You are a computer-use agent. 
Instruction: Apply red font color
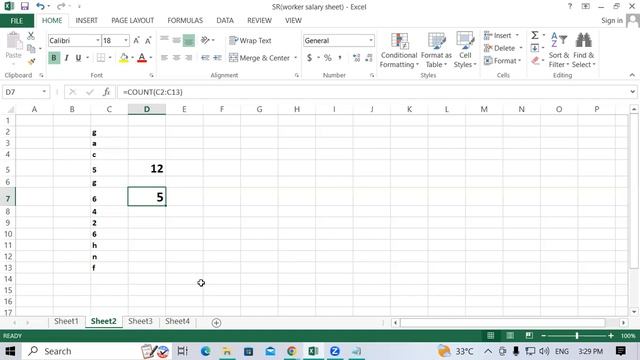[x=142, y=58]
